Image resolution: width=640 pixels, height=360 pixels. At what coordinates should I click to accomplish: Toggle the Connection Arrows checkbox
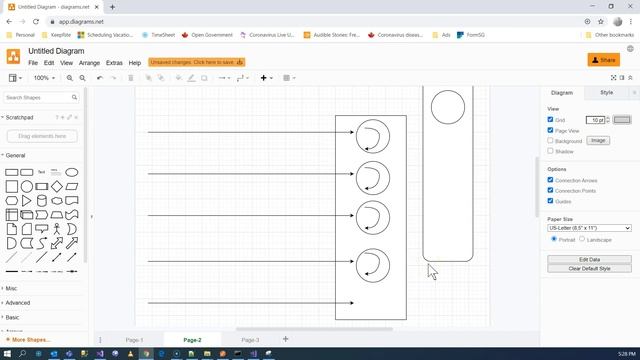click(550, 180)
